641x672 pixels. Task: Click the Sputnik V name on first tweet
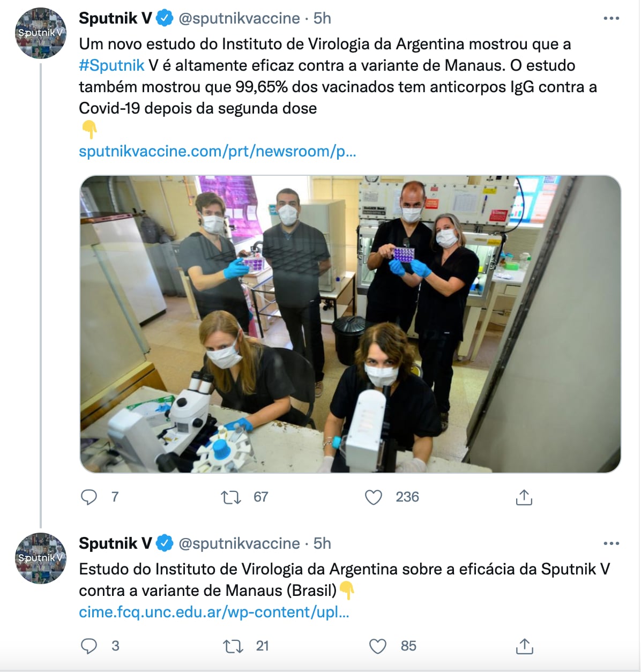(115, 18)
